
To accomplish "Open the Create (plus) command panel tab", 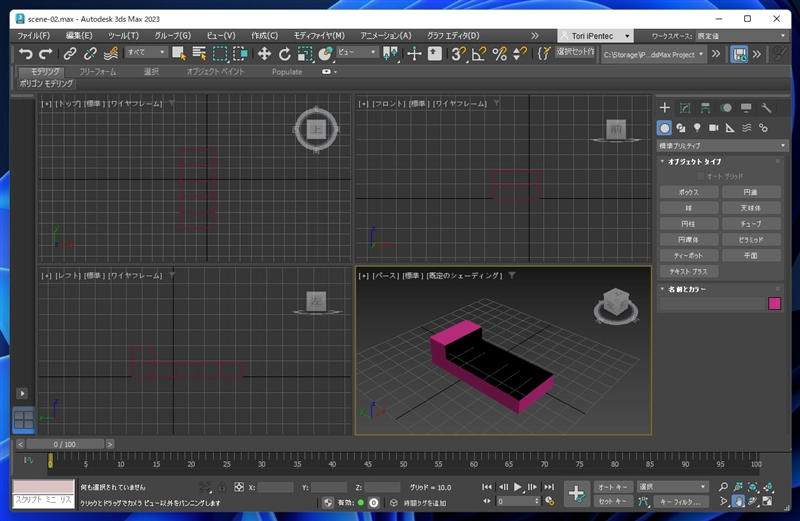I will click(x=664, y=108).
